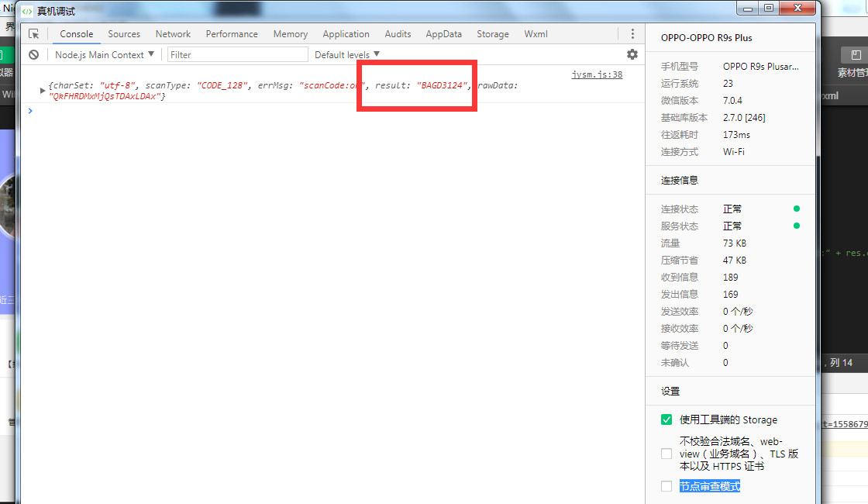Image resolution: width=868 pixels, height=504 pixels.
Task: Enable 节点审查模式 checkbox
Action: click(x=666, y=486)
